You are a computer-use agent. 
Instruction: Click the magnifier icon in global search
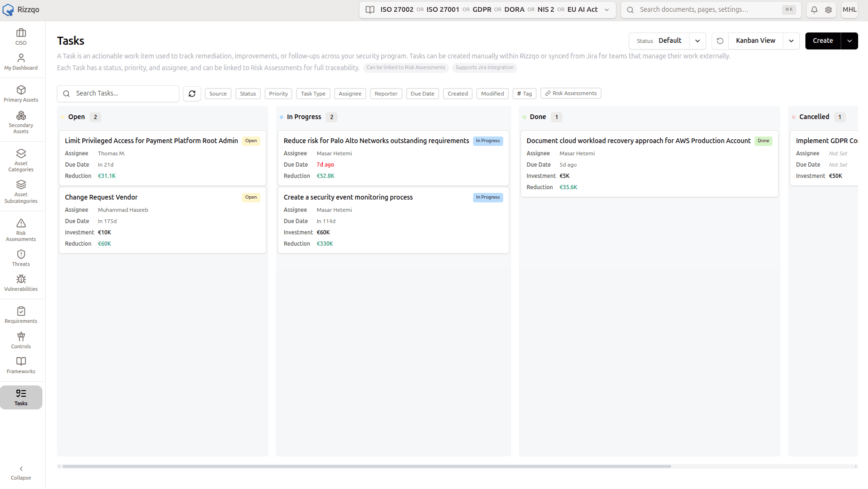point(630,10)
